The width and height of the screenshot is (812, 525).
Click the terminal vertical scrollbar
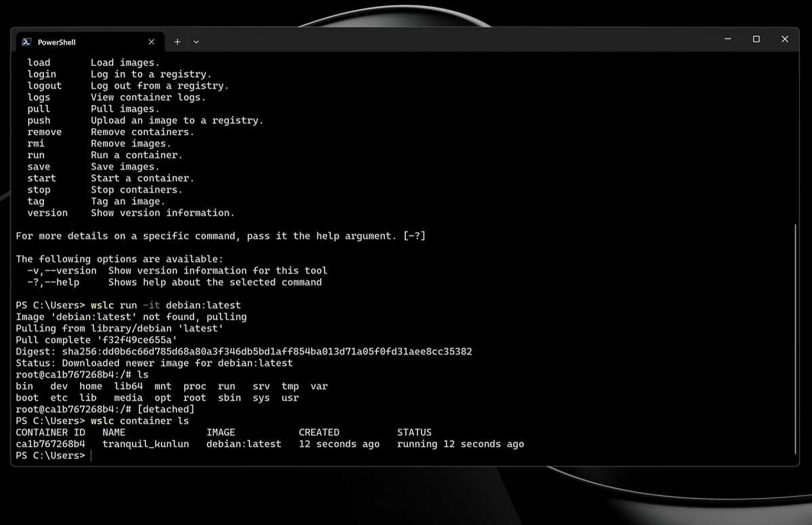pyautogui.click(x=795, y=338)
